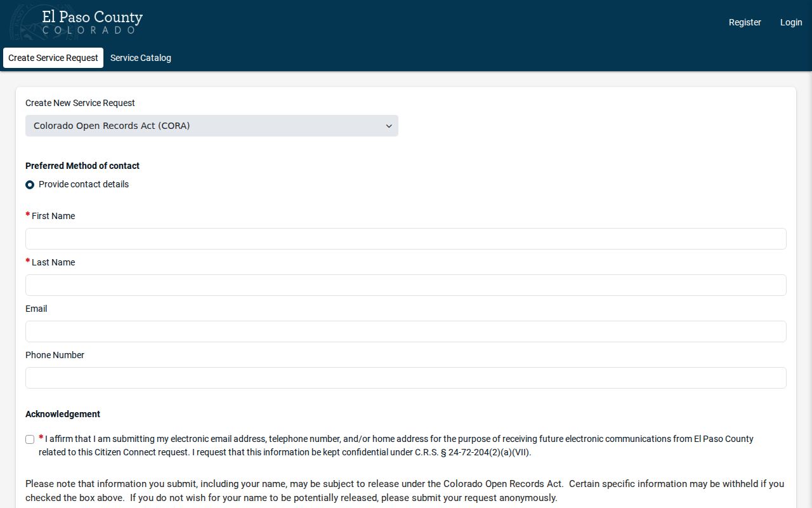Image resolution: width=812 pixels, height=508 pixels.
Task: Select Provide contact details radio button
Action: tap(30, 185)
